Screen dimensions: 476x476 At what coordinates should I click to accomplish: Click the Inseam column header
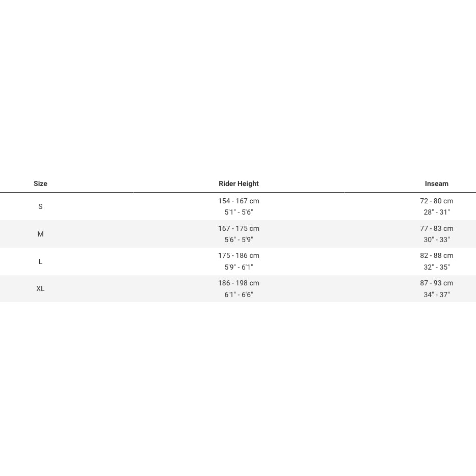pos(436,183)
